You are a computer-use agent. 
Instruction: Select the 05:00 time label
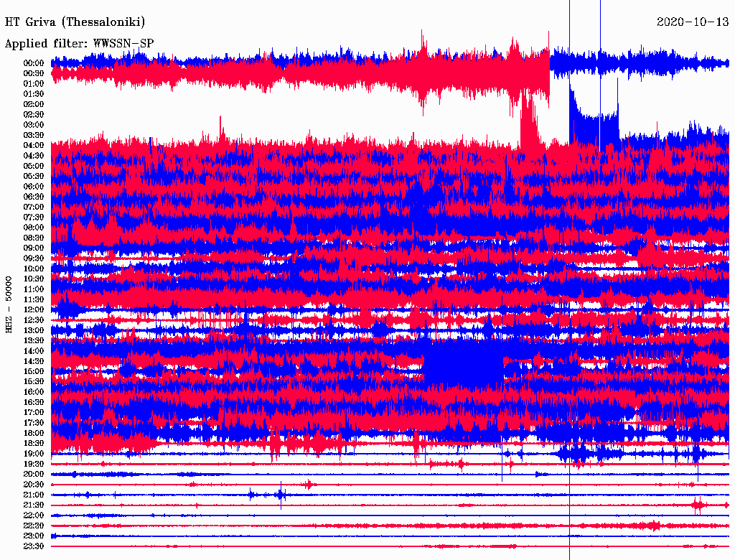34,166
